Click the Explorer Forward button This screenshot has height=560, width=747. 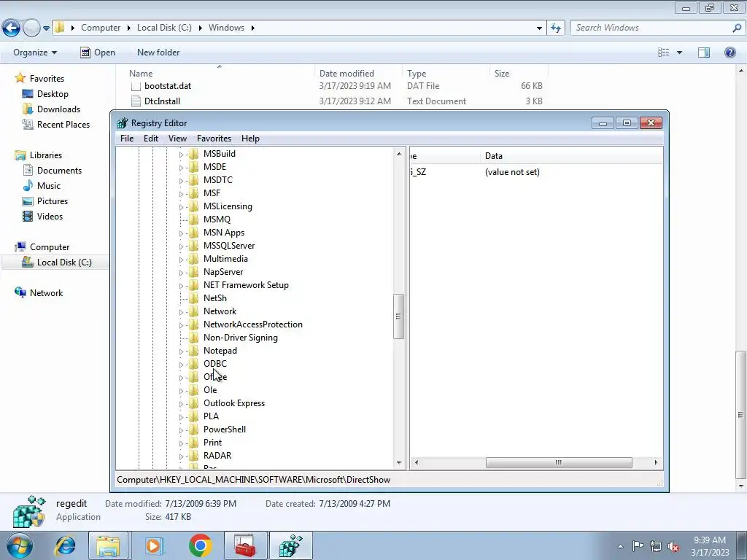(31, 28)
